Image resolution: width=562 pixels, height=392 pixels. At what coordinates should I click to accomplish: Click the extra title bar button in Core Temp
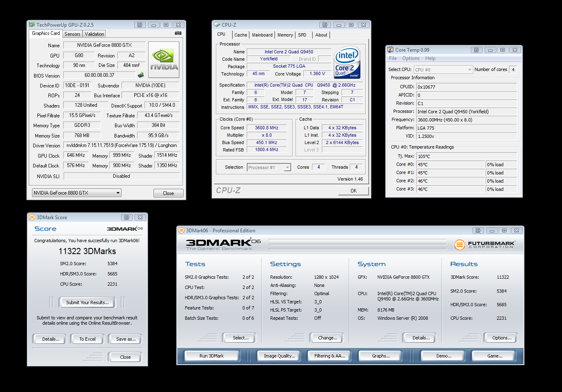coord(477,50)
